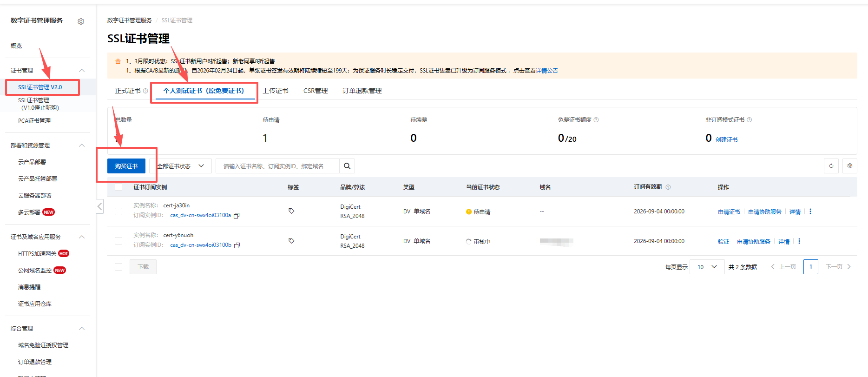868x377 pixels.
Task: Click the certificate search input field
Action: 277,166
